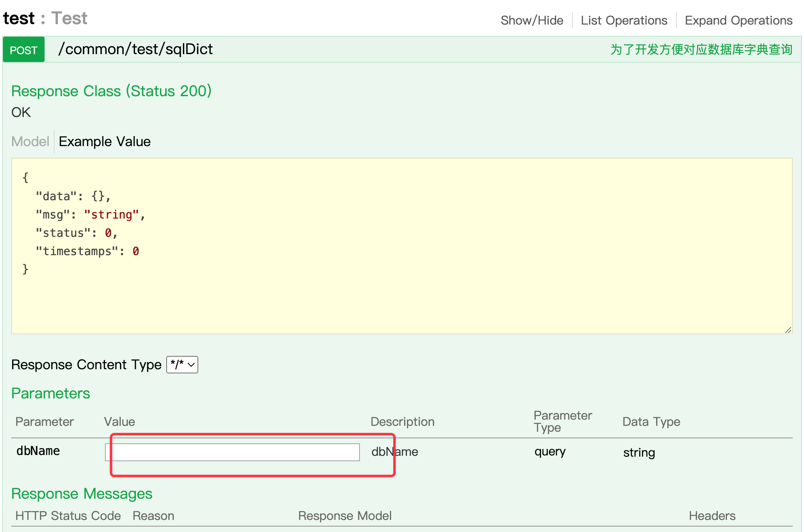804x532 pixels.
Task: Click the HTTP Status Code column header
Action: tap(68, 516)
